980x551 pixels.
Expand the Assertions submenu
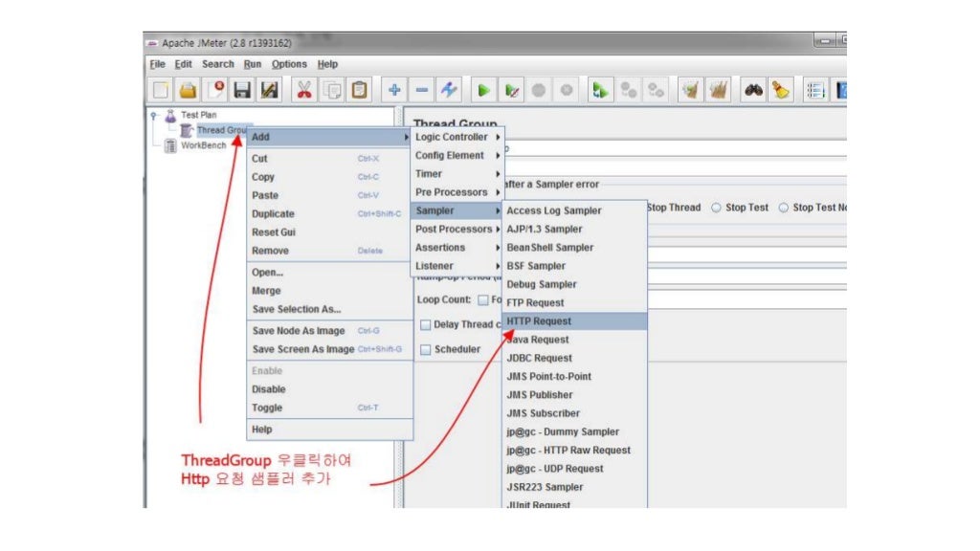(457, 248)
